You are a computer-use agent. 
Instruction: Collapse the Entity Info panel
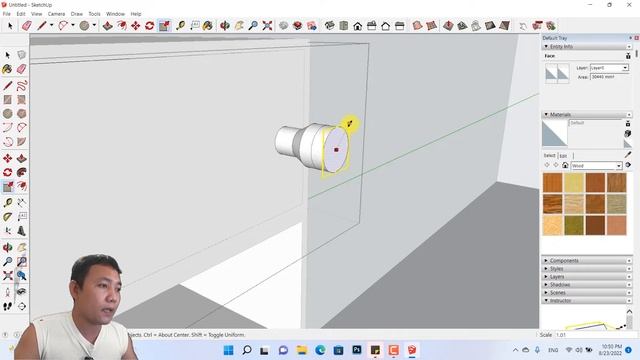tap(546, 47)
